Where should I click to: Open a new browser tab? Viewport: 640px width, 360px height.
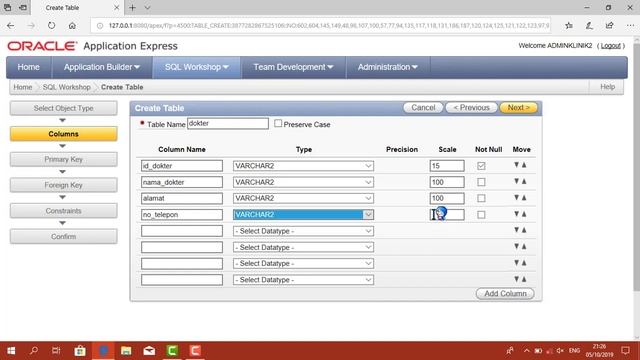coord(132,7)
